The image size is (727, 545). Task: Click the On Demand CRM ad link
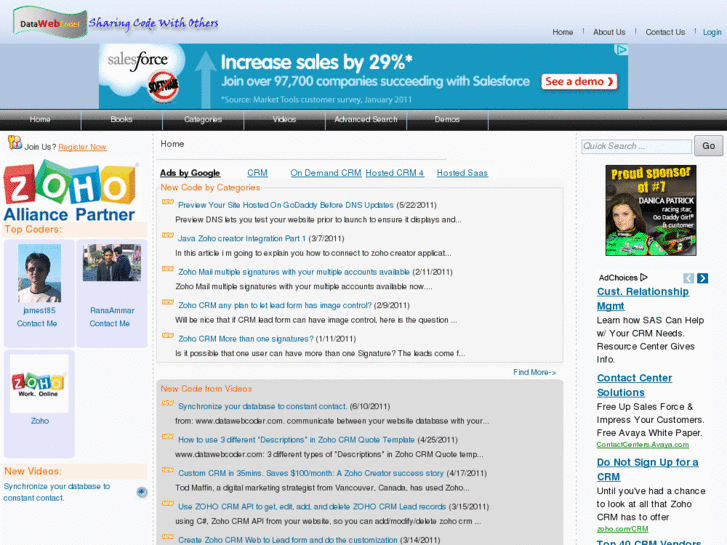(x=325, y=173)
